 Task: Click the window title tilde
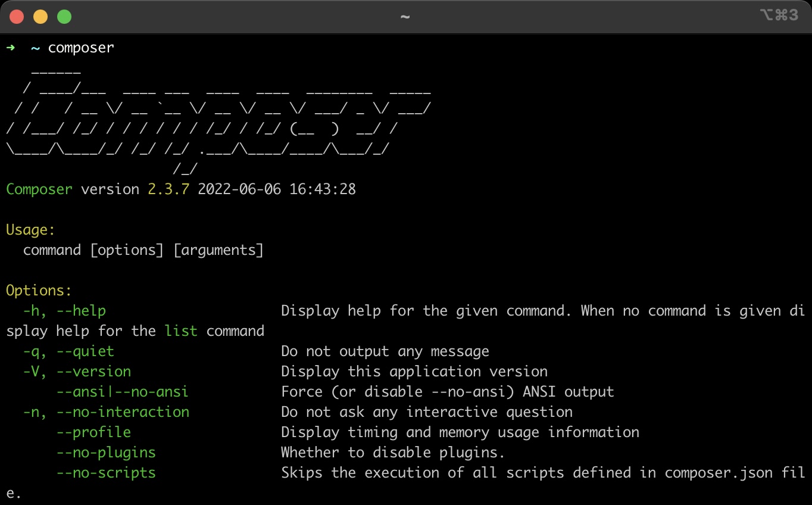point(405,18)
